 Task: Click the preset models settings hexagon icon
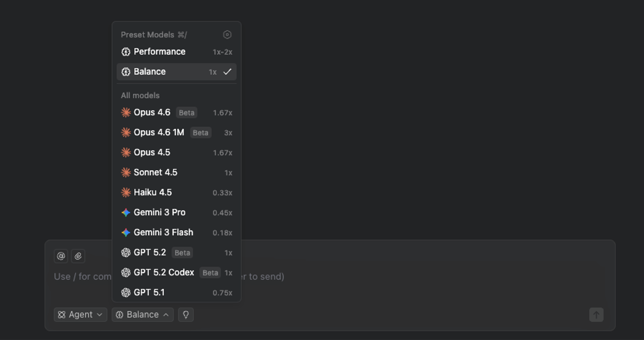227,34
